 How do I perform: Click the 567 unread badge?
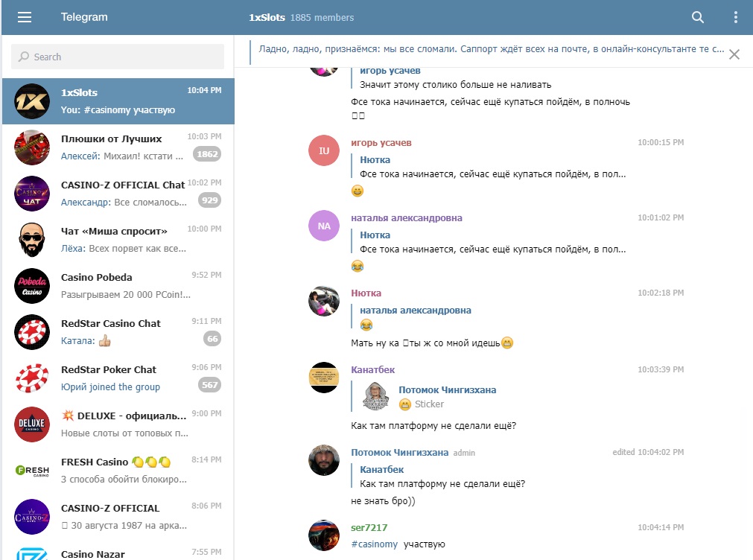click(209, 385)
